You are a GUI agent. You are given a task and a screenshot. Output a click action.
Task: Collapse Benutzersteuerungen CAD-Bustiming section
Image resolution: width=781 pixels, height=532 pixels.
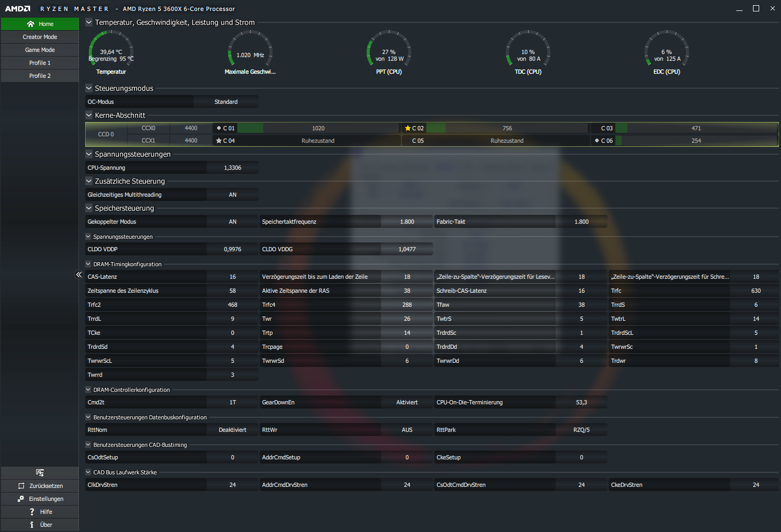pos(88,445)
